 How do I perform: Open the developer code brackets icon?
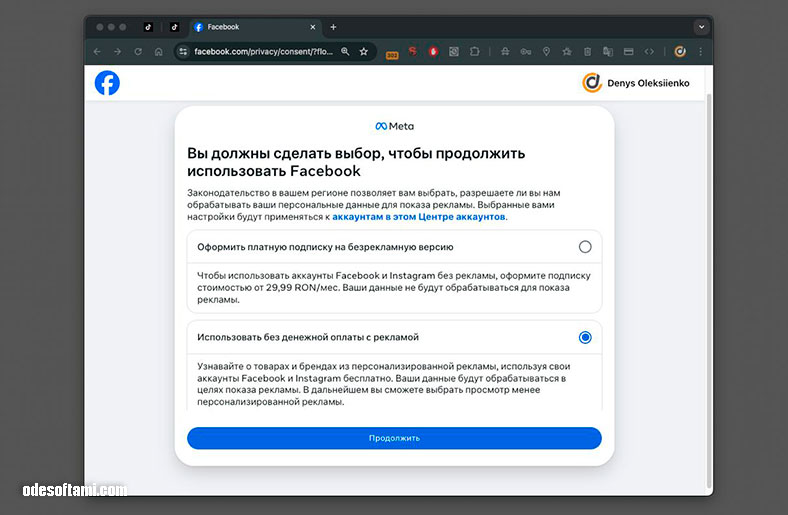649,51
